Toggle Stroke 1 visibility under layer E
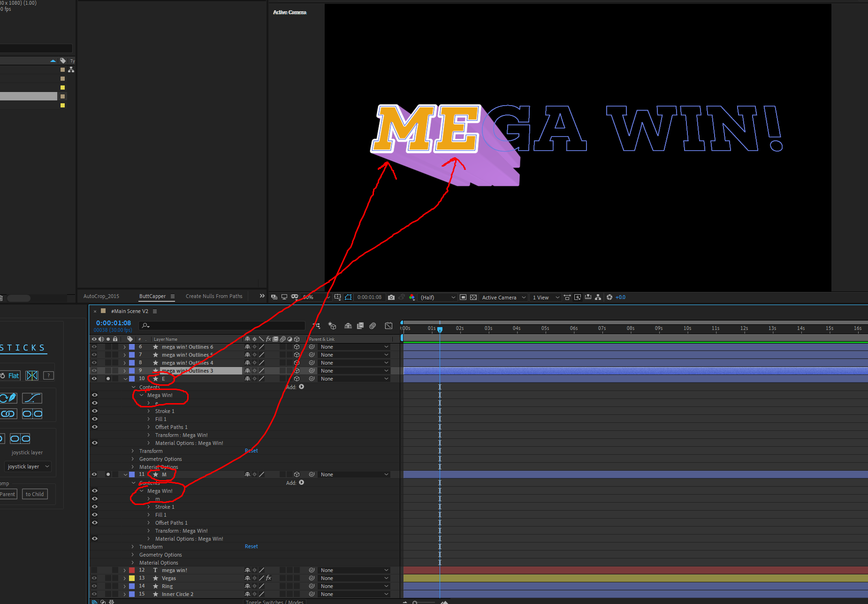The width and height of the screenshot is (868, 604). (95, 411)
